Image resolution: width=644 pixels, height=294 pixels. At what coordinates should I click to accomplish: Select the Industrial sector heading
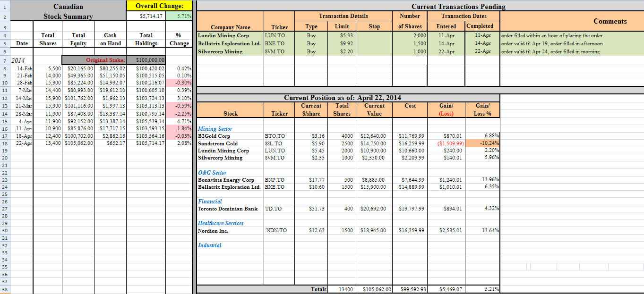(x=209, y=245)
